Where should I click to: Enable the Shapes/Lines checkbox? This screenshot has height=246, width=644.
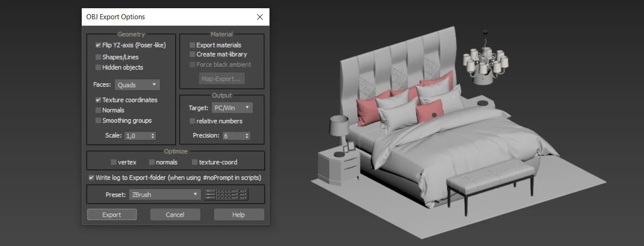click(98, 57)
